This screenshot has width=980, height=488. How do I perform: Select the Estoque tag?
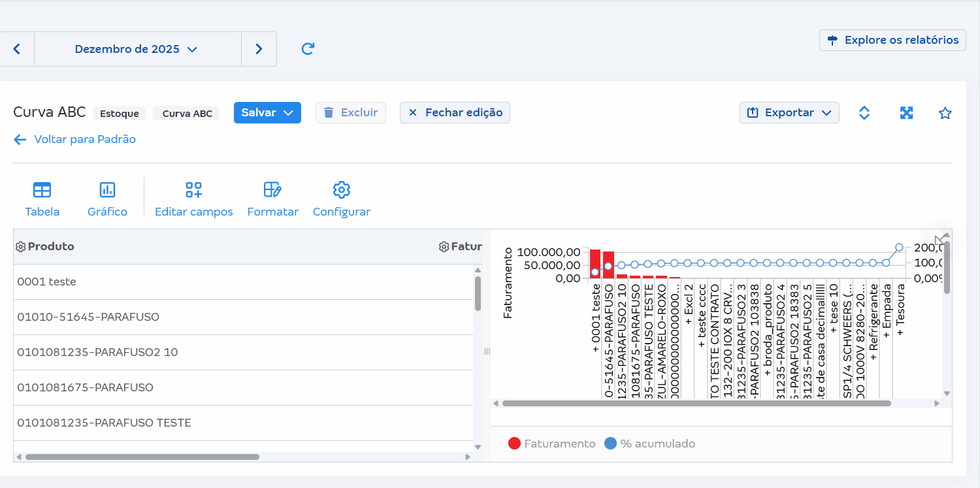119,113
